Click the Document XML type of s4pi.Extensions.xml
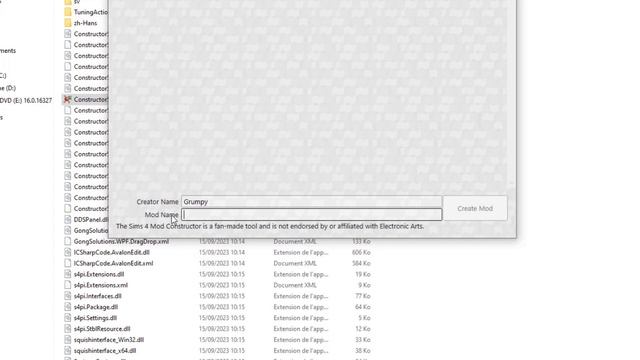Screen dimensions: 640x360 [295, 285]
